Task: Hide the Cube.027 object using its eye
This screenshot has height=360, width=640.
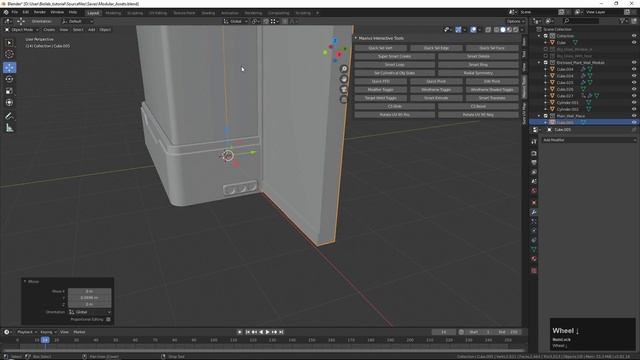Action: [634, 96]
